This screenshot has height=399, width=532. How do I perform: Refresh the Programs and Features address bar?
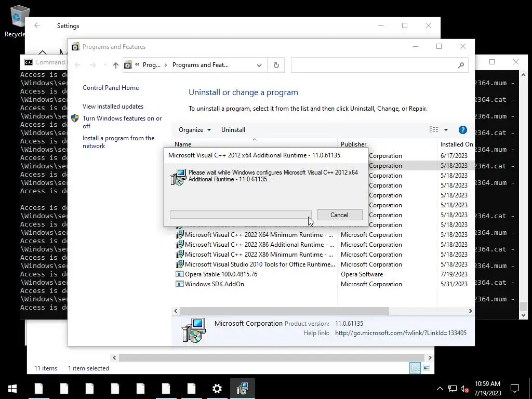coord(276,65)
